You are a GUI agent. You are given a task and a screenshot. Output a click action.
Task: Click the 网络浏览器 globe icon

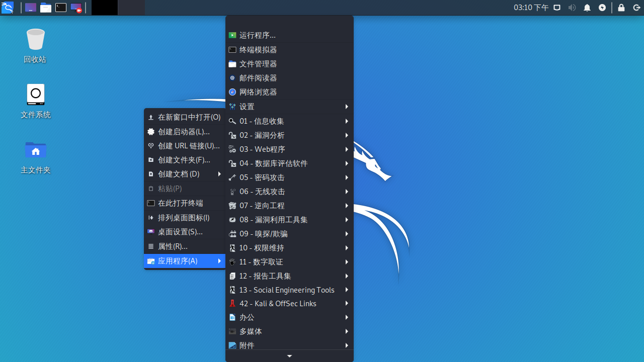(232, 92)
